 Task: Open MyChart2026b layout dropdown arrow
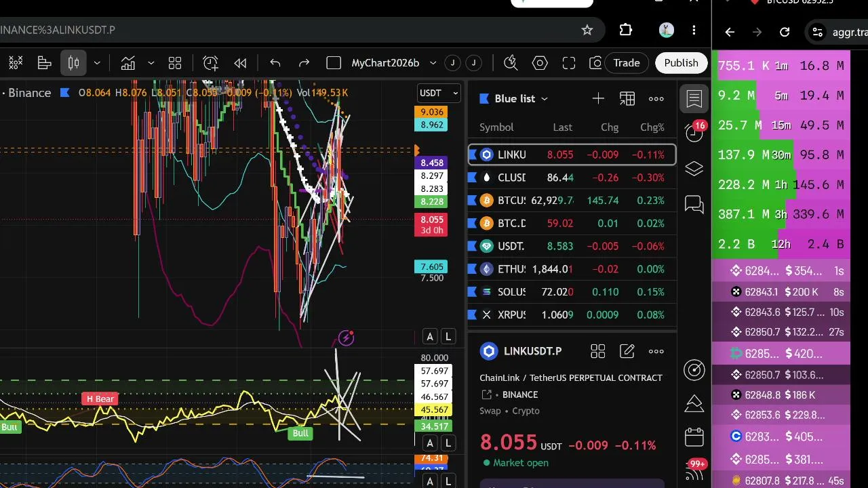click(433, 63)
